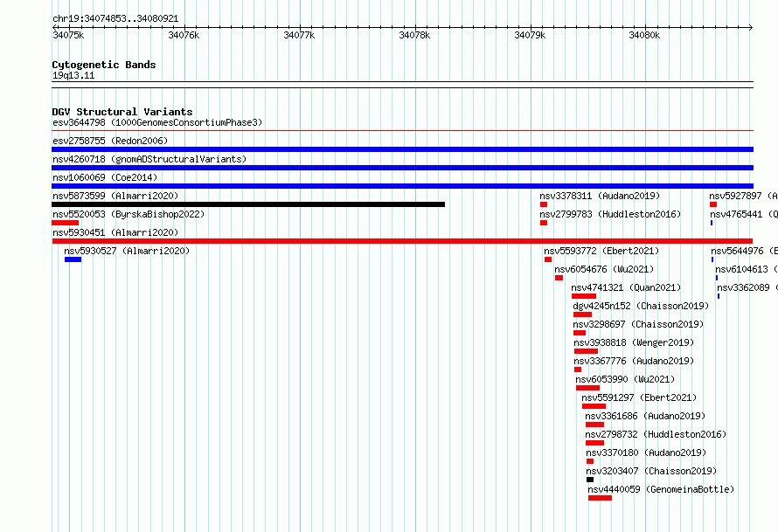Image resolution: width=778 pixels, height=532 pixels.
Task: Click the nsv5873599 (Almarri2020) label
Action: 115,196
